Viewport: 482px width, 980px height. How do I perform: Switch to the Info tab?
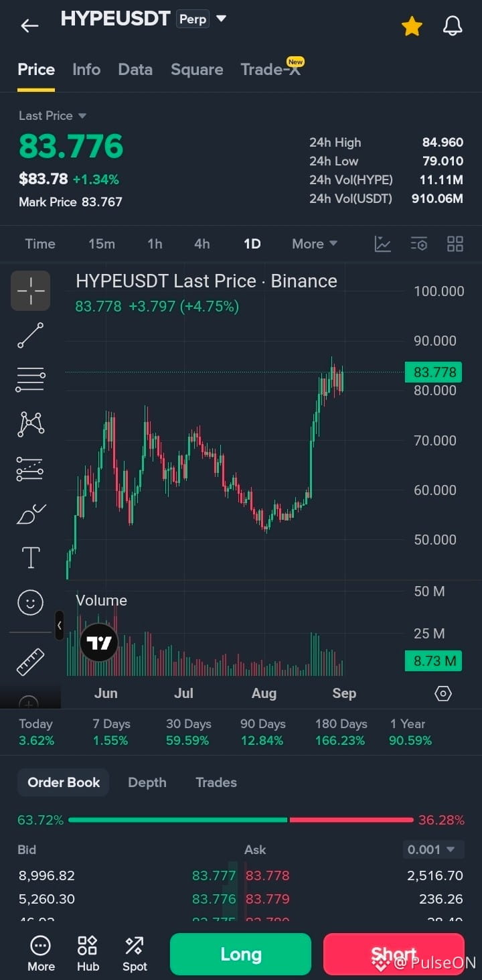tap(86, 70)
